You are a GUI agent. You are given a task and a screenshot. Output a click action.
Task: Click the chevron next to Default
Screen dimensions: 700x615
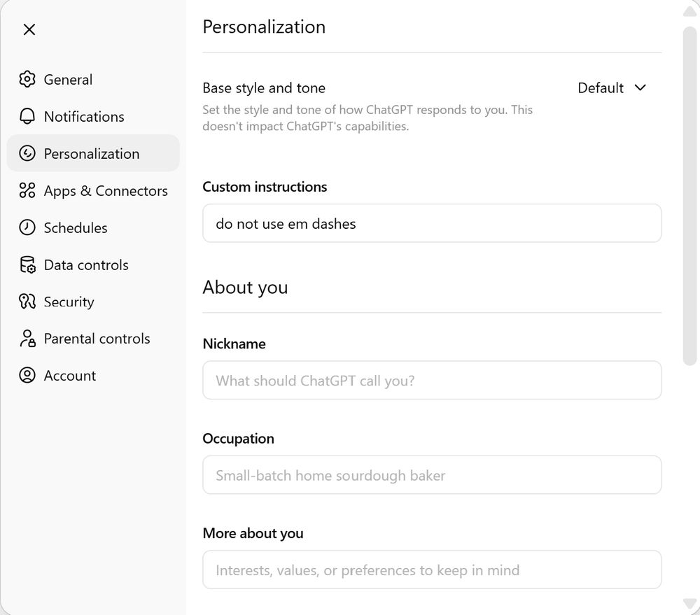coord(640,87)
